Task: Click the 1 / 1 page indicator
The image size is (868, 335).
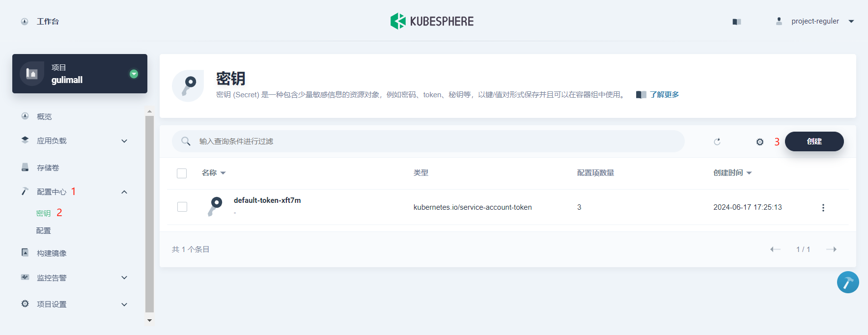Action: 803,250
